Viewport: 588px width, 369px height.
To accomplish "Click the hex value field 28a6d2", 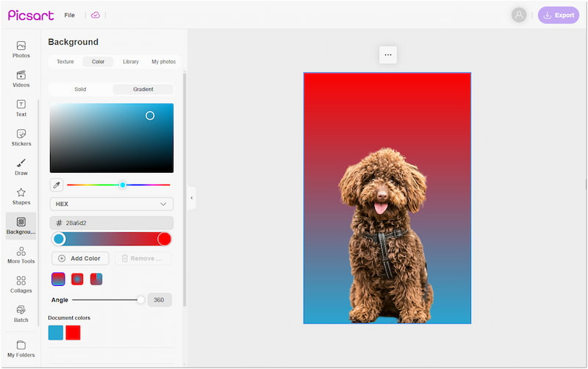I will point(112,223).
